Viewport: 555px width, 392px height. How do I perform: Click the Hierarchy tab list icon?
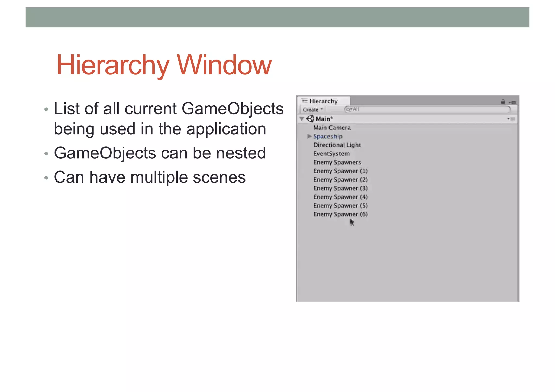click(x=305, y=101)
